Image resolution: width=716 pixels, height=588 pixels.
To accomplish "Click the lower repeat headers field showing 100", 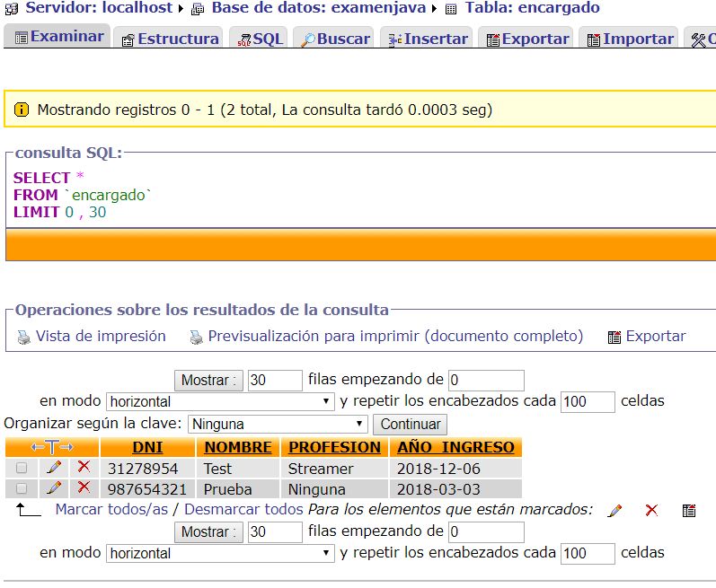I will [588, 553].
